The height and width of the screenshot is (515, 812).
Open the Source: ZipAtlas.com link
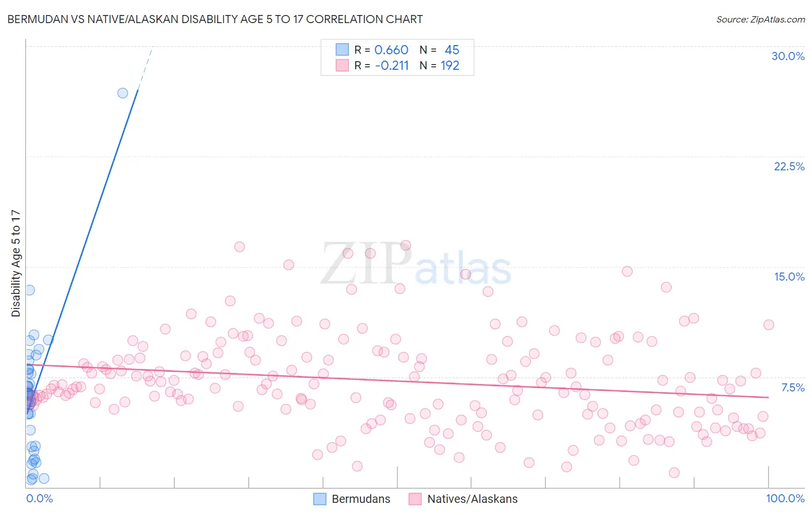tap(761, 19)
